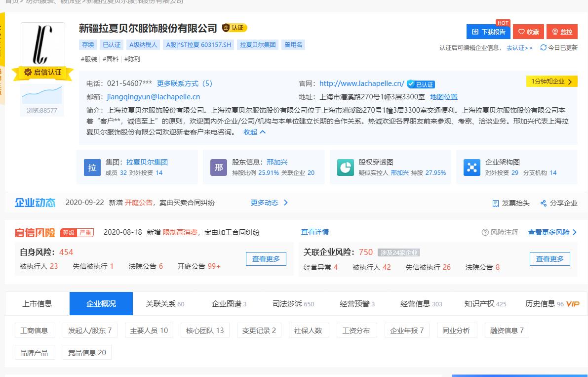Click the 启信认证 certification badge

coord(43,72)
